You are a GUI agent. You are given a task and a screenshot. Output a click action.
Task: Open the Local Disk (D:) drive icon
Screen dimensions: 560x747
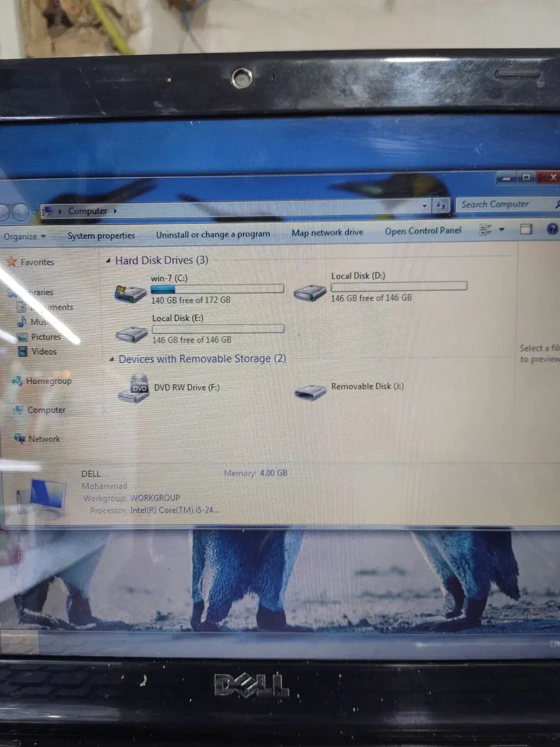310,292
